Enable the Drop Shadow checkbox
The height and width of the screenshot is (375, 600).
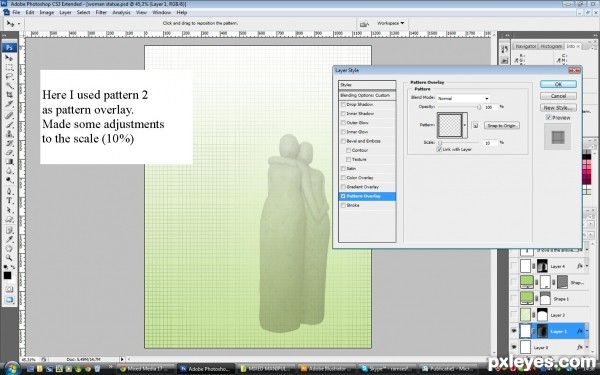[x=343, y=104]
